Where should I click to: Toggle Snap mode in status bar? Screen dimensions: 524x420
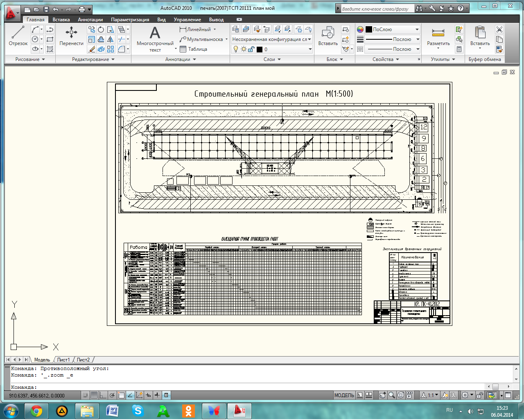(x=85, y=395)
